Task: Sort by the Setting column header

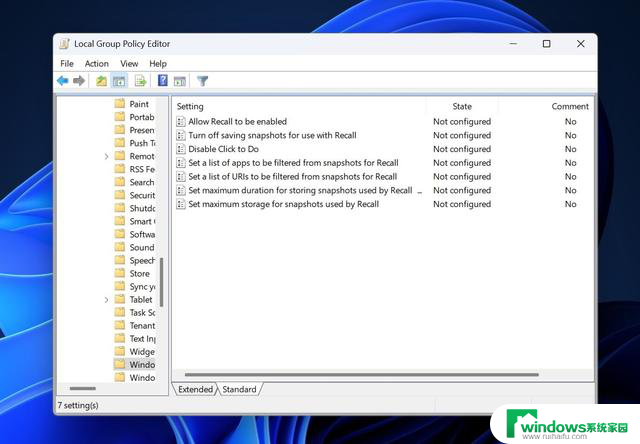Action: click(190, 107)
